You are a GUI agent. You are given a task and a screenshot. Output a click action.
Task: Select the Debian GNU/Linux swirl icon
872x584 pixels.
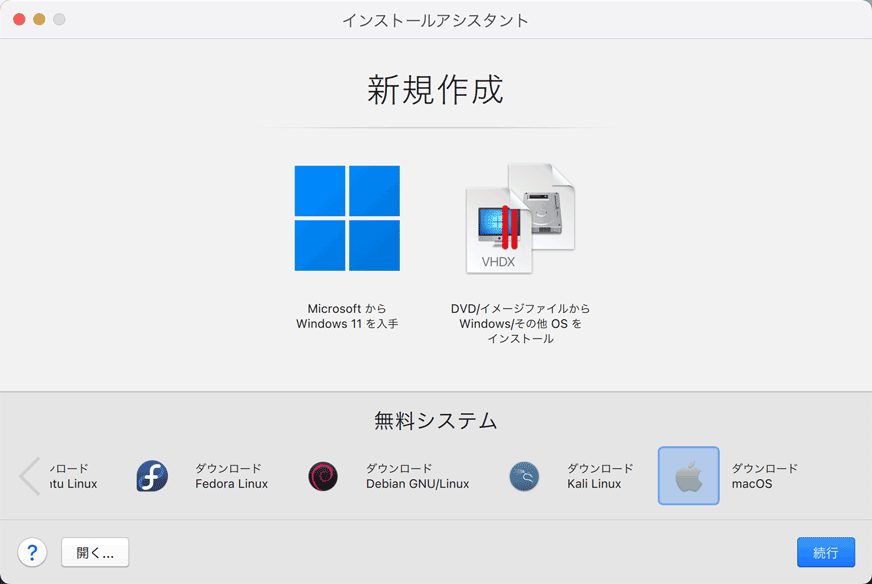[323, 476]
